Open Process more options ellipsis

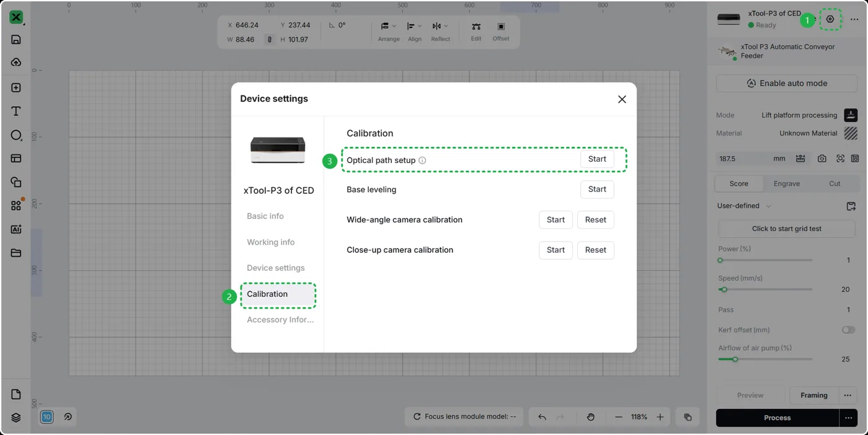tap(848, 418)
